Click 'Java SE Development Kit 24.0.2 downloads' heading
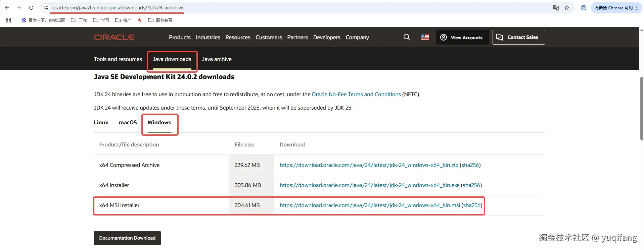Image resolution: width=644 pixels, height=250 pixels. 164,77
